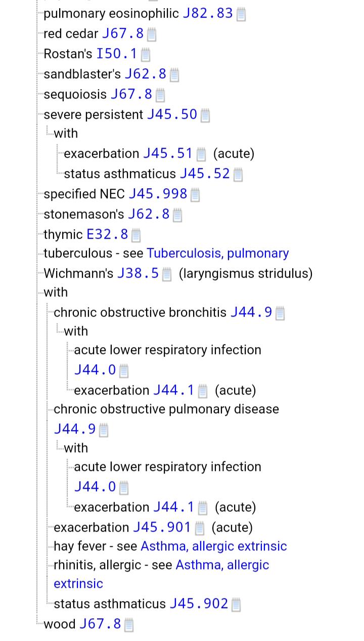364x641 pixels.
Task: Click the note icon beside specified NEC J45.998
Action: 195,195
